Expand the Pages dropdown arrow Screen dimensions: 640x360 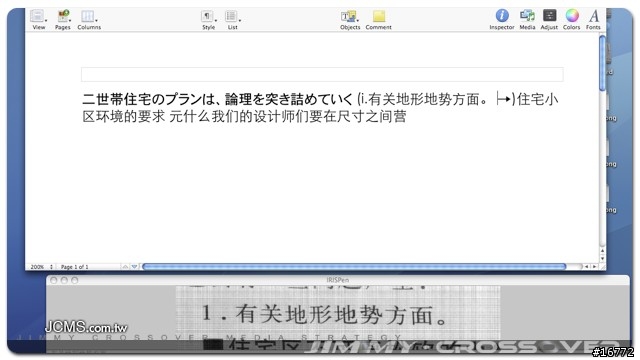70,20
